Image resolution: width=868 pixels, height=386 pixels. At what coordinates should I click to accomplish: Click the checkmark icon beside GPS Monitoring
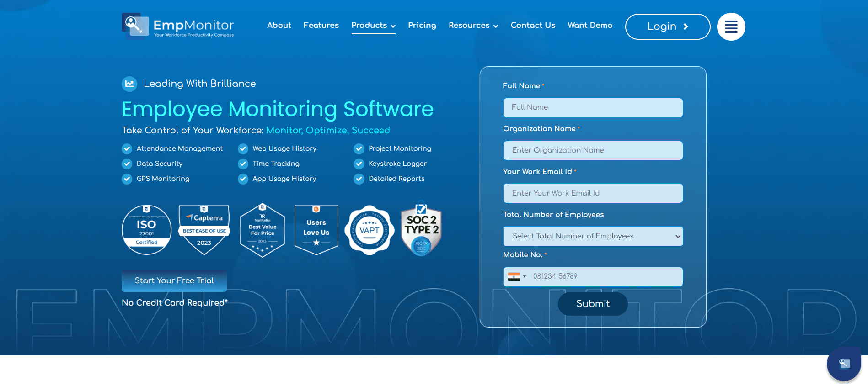click(x=127, y=179)
